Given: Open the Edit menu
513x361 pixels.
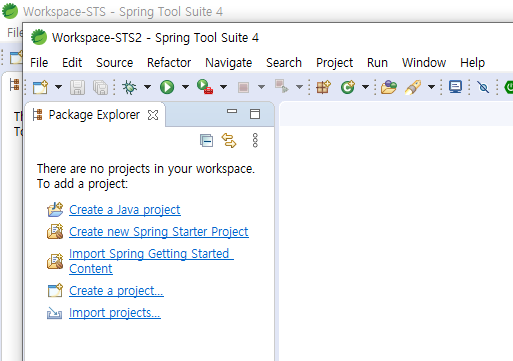Looking at the screenshot, I should [x=72, y=63].
